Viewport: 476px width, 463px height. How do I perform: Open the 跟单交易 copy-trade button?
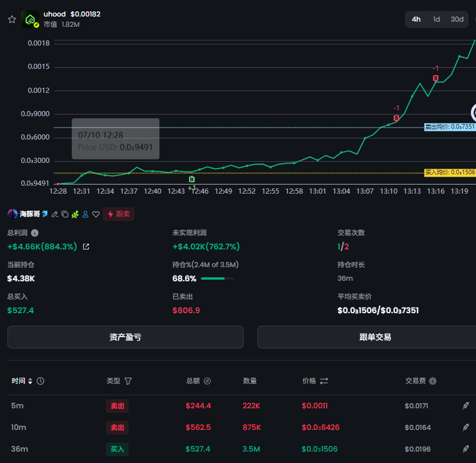point(367,337)
